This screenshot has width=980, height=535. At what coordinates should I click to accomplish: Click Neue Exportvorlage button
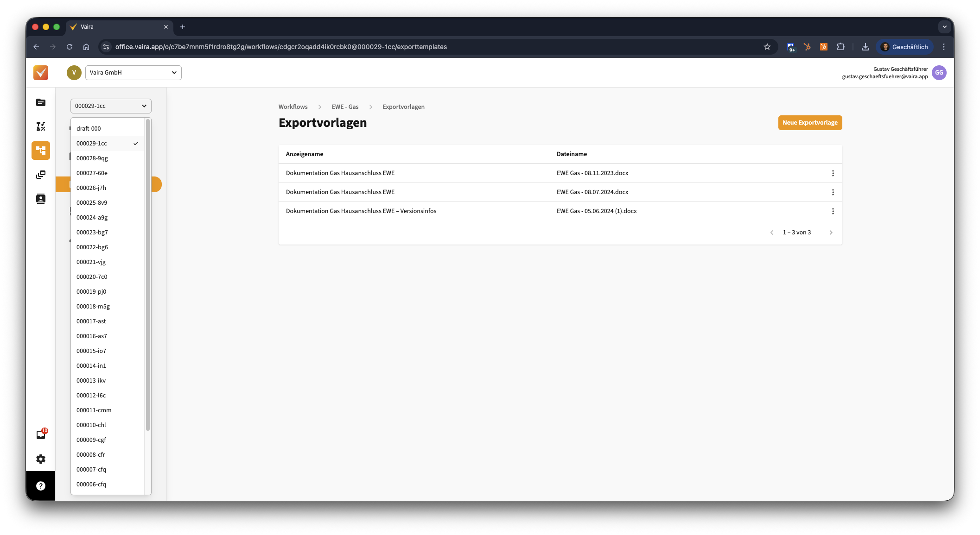coord(810,123)
